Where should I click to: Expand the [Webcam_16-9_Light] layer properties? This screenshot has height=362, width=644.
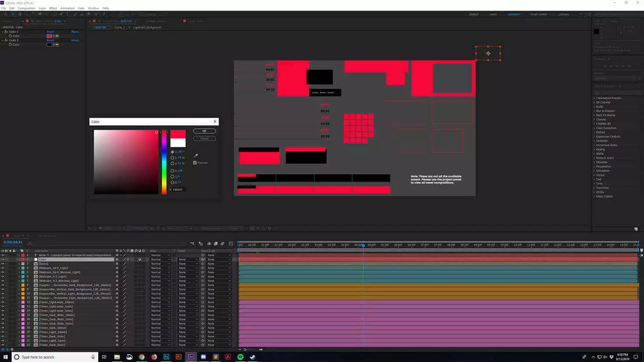pos(19,268)
